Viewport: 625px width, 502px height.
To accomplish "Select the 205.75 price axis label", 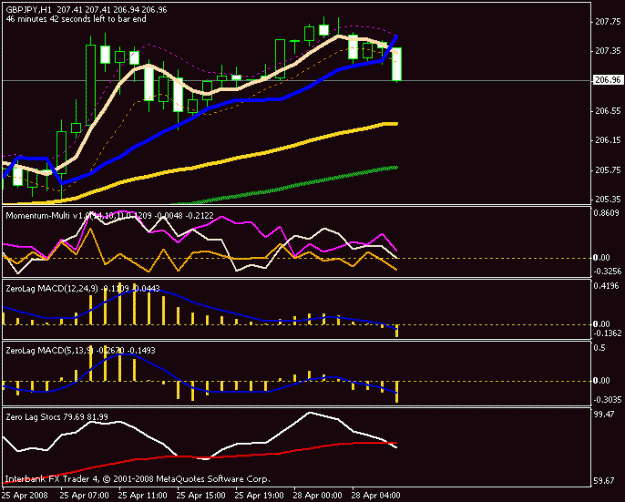I will point(607,170).
